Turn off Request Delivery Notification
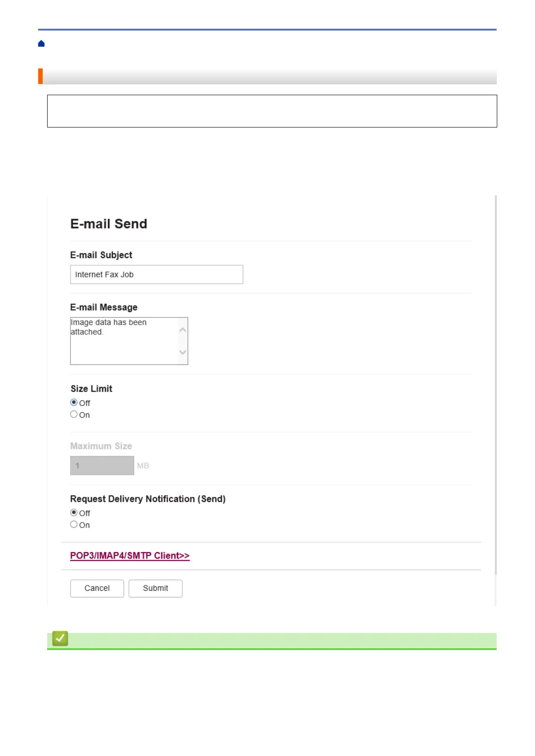 pyautogui.click(x=74, y=512)
